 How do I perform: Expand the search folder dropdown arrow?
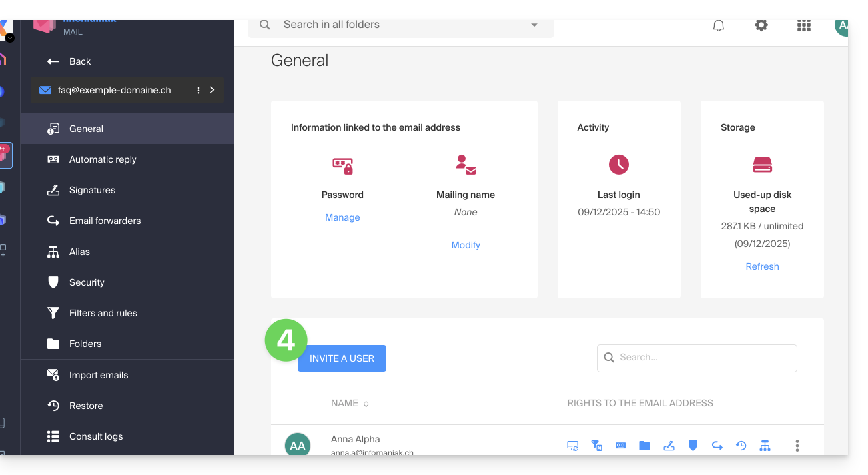click(x=534, y=25)
